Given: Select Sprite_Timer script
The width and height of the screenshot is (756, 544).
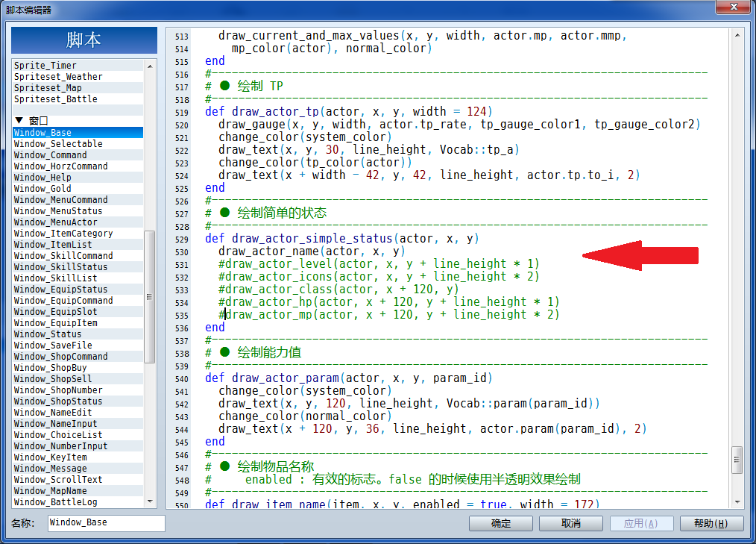Looking at the screenshot, I should [78, 66].
